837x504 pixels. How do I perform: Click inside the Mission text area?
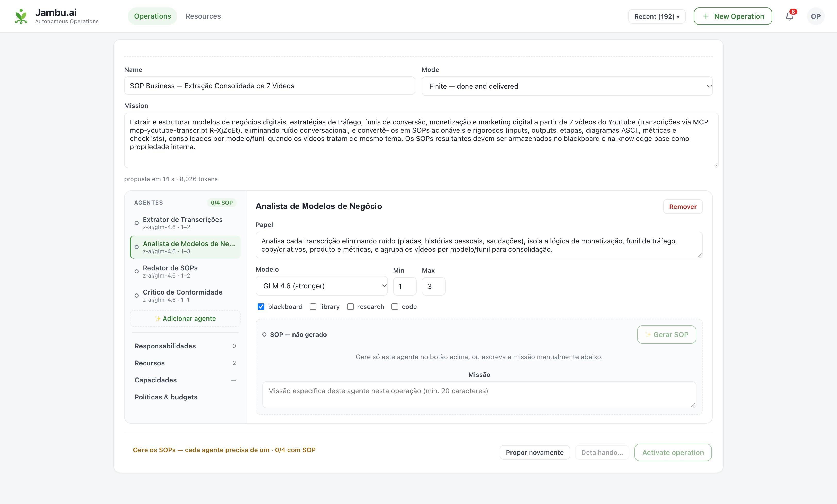421,140
